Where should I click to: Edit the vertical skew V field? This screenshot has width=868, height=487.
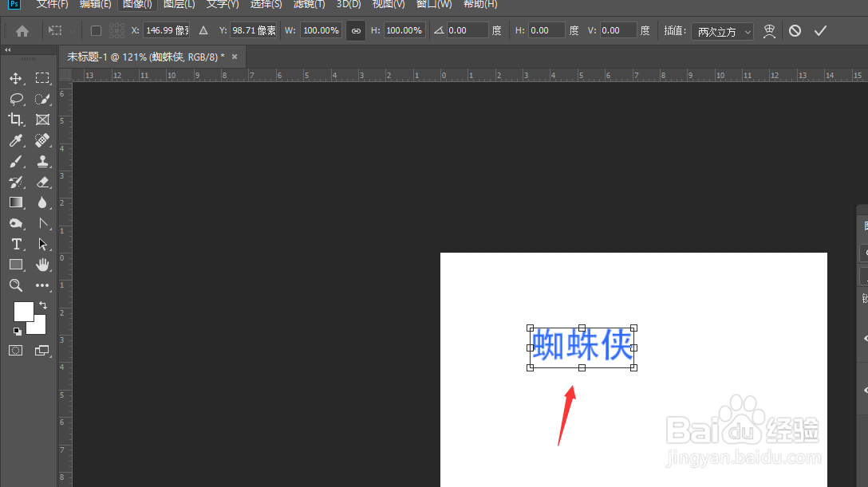point(618,30)
